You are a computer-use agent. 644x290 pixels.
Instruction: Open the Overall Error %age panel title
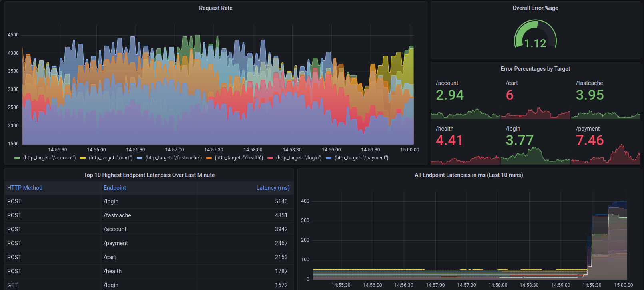[535, 8]
